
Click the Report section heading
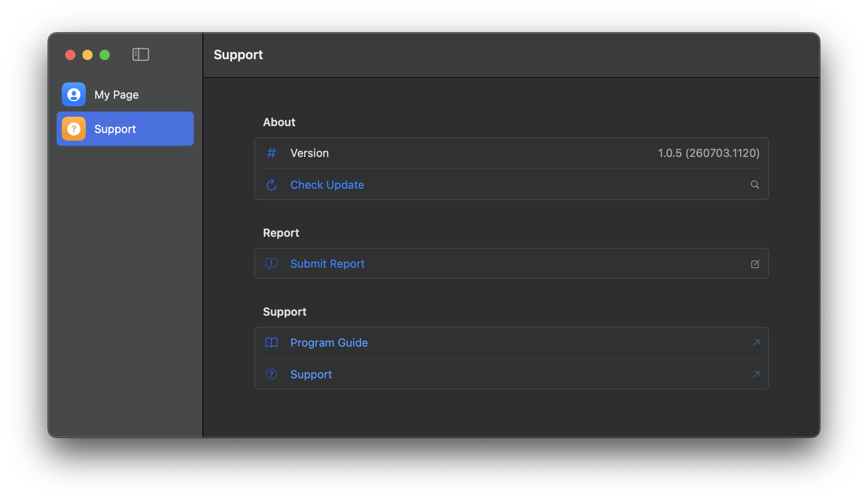281,233
